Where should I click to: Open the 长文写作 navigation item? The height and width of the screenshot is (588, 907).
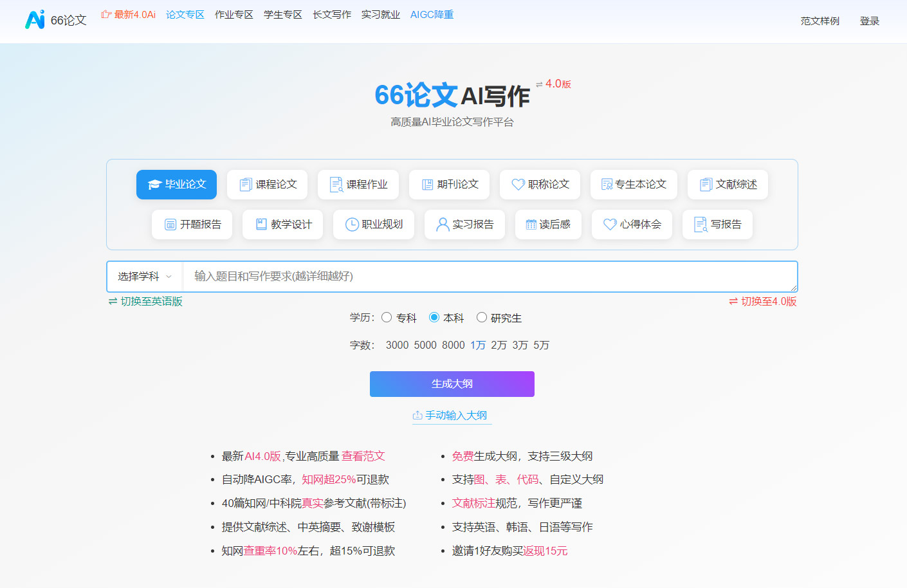pyautogui.click(x=332, y=14)
